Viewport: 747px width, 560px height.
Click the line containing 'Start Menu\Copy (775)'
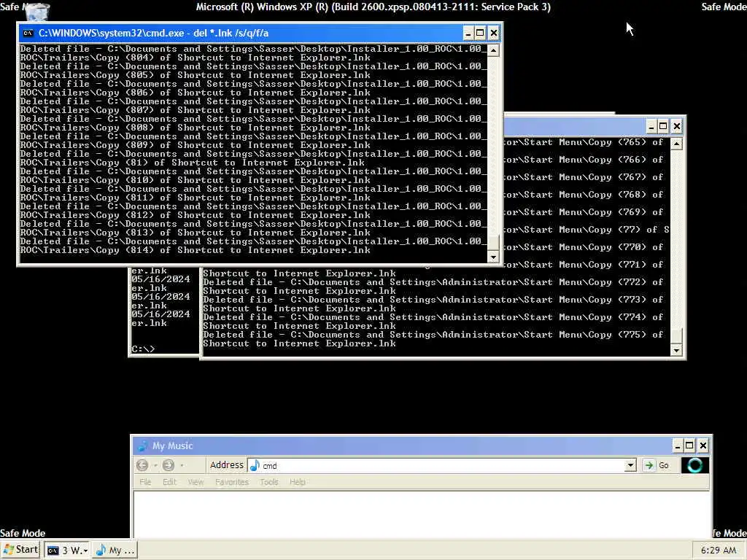click(433, 335)
